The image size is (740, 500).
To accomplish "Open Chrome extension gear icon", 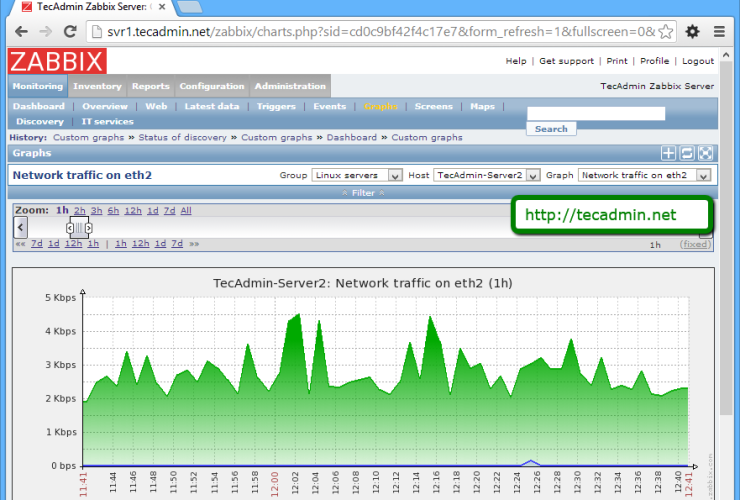I will pyautogui.click(x=693, y=31).
